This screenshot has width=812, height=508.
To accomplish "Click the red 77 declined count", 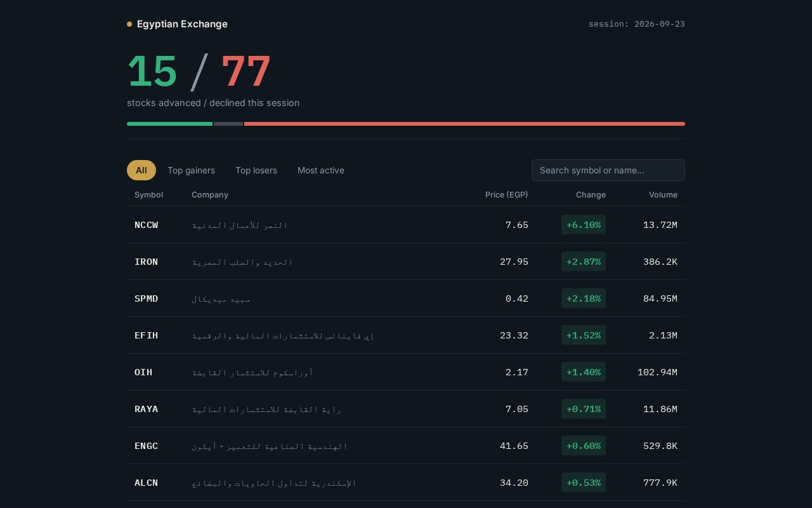I will tap(246, 71).
